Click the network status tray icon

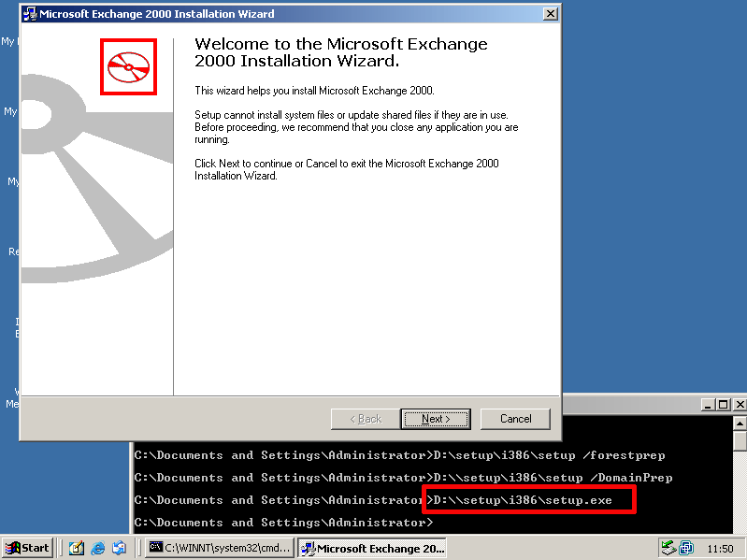[x=668, y=548]
